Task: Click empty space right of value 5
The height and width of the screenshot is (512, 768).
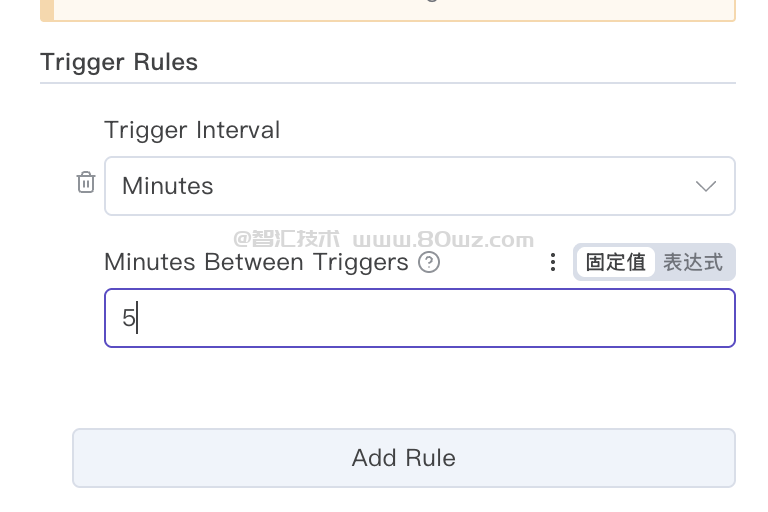Action: (x=450, y=318)
